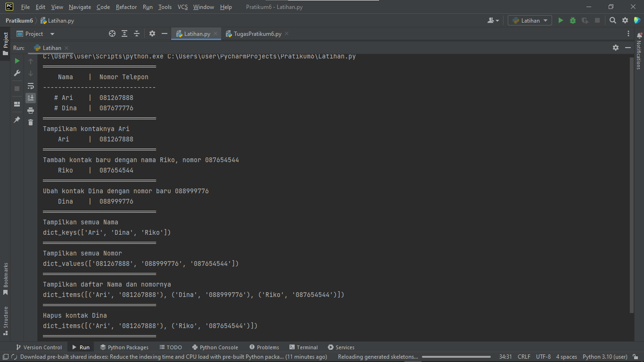Viewport: 644px width, 362px height.
Task: Clear console output with the trash icon
Action: coord(31,123)
